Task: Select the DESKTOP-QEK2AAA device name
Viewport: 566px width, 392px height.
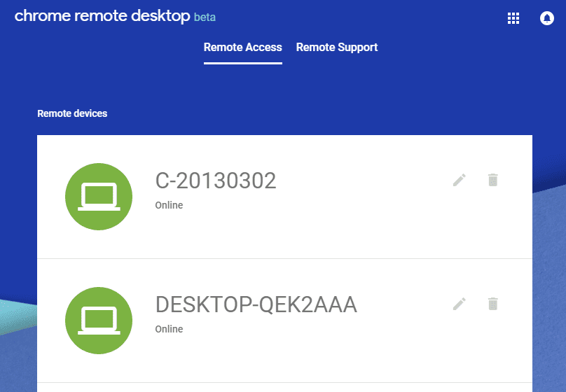Action: click(x=256, y=304)
